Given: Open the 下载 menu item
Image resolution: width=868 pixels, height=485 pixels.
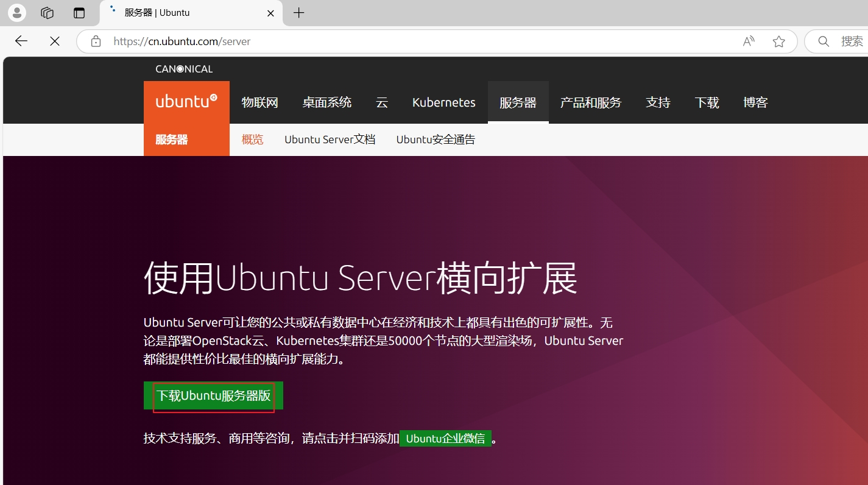Looking at the screenshot, I should (707, 102).
